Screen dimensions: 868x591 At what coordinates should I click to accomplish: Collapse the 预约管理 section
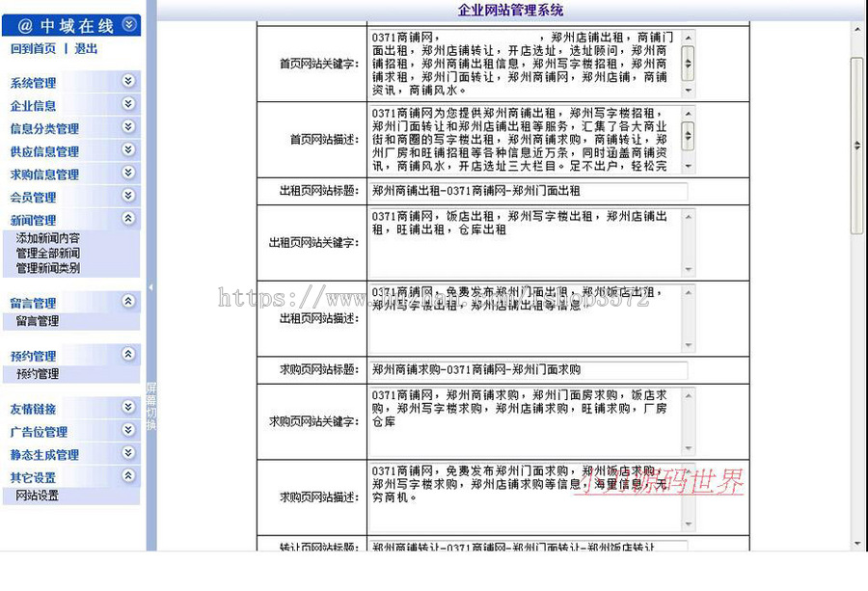pos(126,356)
